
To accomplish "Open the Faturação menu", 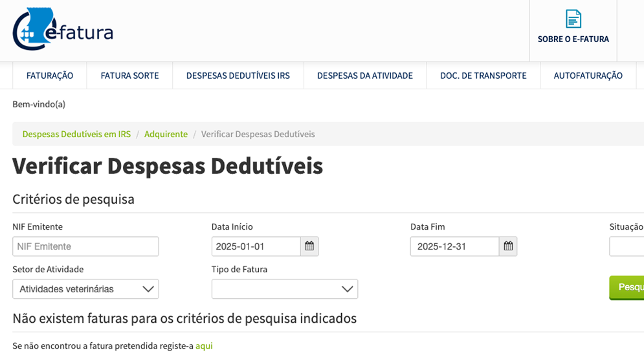I will 50,76.
